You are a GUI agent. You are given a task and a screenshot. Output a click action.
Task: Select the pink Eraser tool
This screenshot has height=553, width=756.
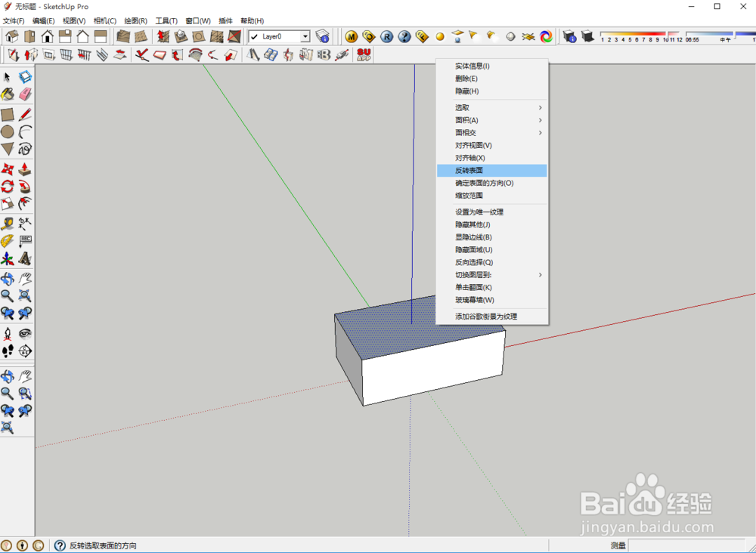pyautogui.click(x=25, y=94)
